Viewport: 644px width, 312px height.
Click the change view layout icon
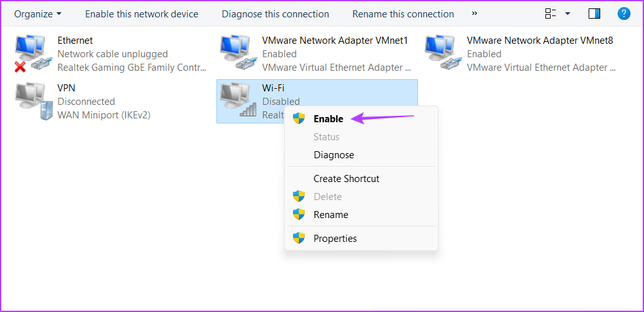tap(551, 14)
